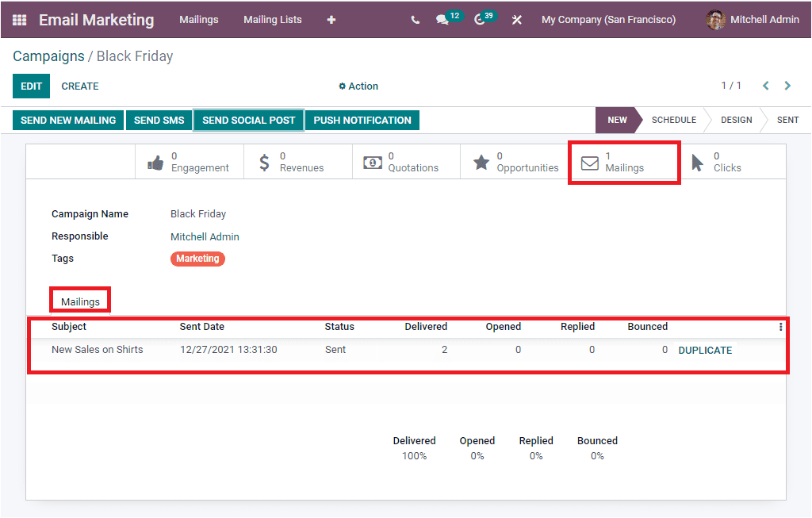This screenshot has height=518, width=812.
Task: Click the SEND NEW MAILING button
Action: click(68, 120)
